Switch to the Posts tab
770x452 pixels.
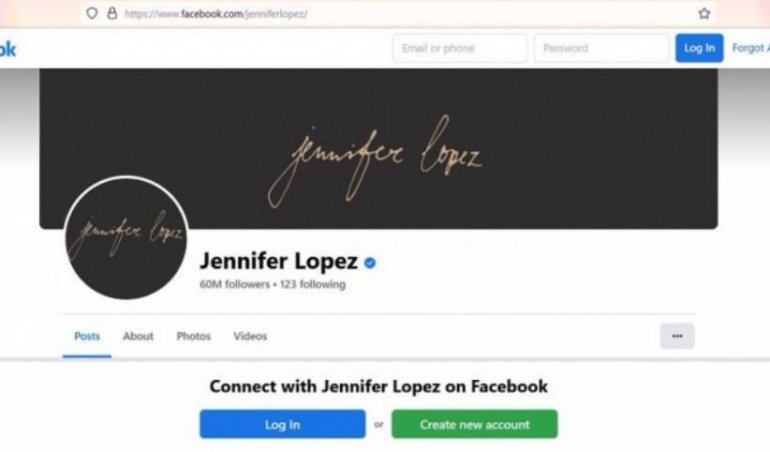tap(87, 337)
